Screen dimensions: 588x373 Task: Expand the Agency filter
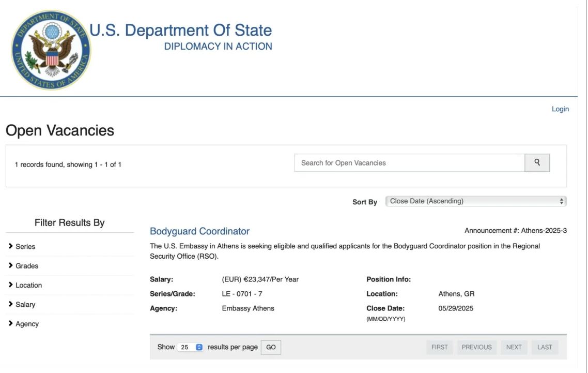coord(27,324)
